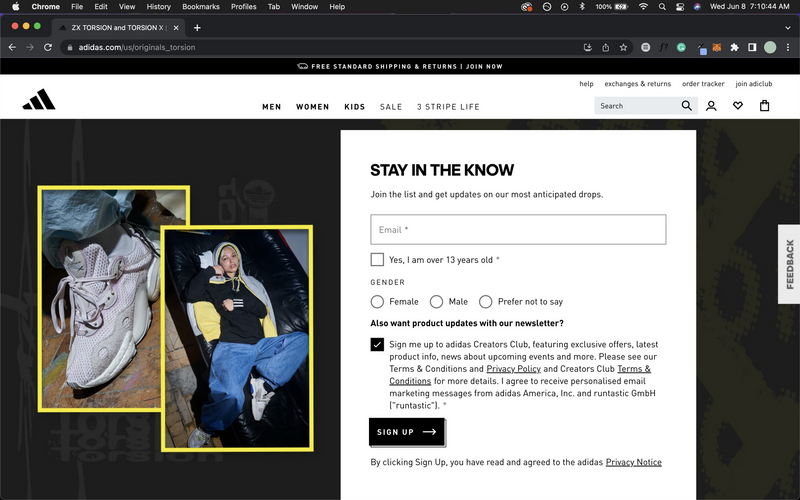Click the SIGN UP button
Image resolution: width=800 pixels, height=500 pixels.
(x=407, y=432)
